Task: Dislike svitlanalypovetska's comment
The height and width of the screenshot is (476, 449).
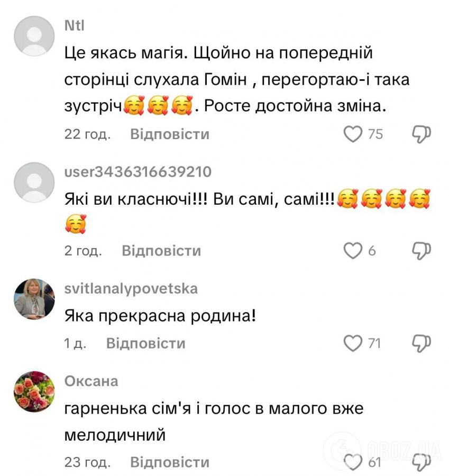Action: point(421,343)
